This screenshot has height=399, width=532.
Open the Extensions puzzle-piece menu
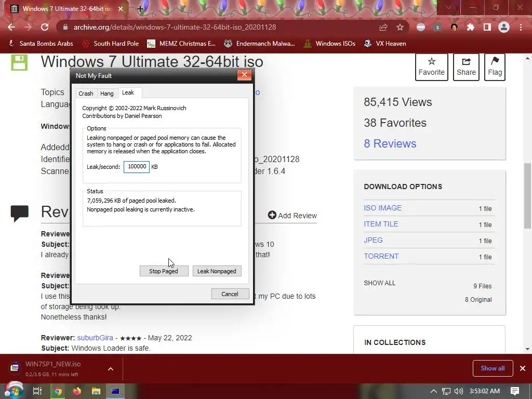471,27
